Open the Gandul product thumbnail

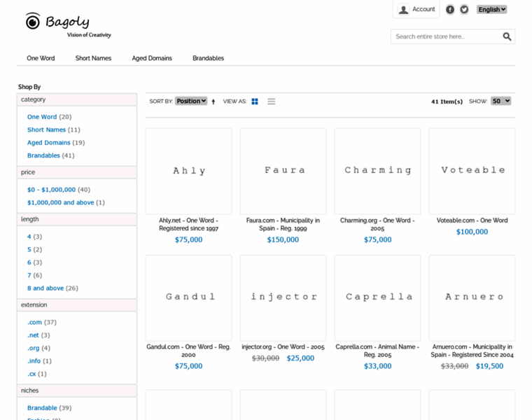pyautogui.click(x=188, y=298)
